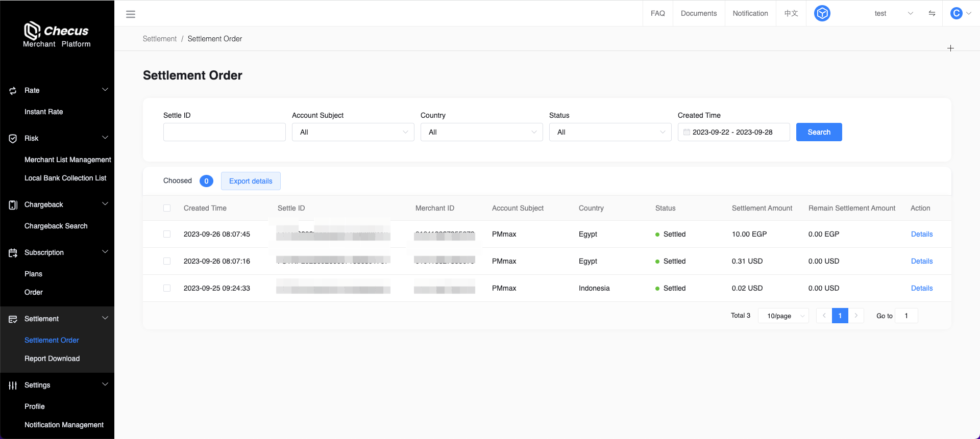This screenshot has height=439, width=980.
Task: Click the Export details button
Action: click(x=251, y=181)
